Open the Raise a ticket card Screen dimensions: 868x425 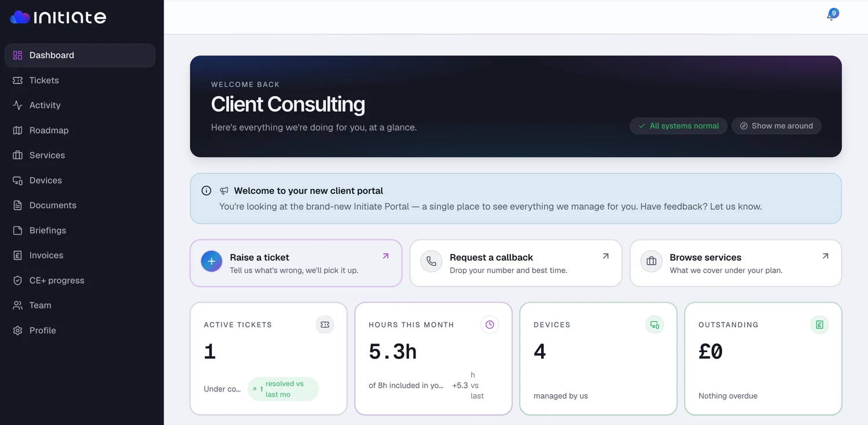pyautogui.click(x=296, y=263)
